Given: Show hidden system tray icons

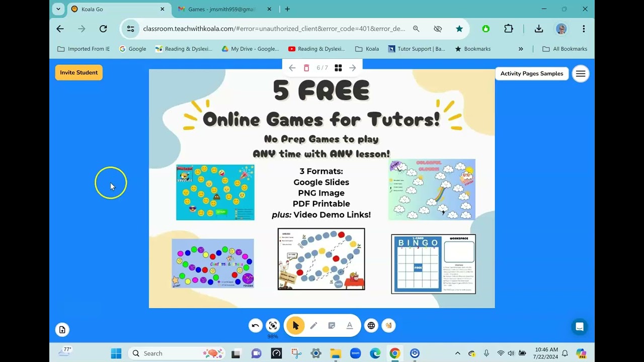Looking at the screenshot, I should coord(457,353).
